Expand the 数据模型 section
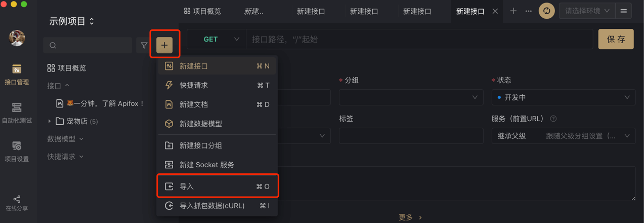Viewport: 644px width, 223px height. (x=65, y=139)
